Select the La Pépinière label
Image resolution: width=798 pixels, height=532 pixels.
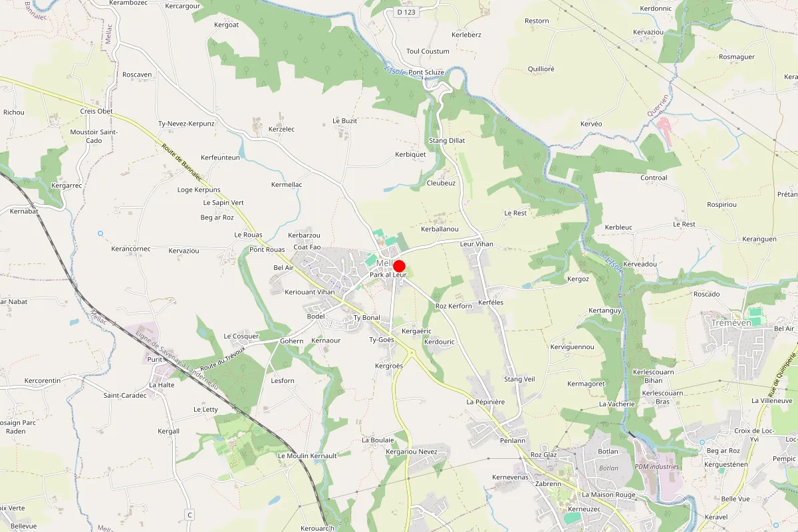(485, 402)
